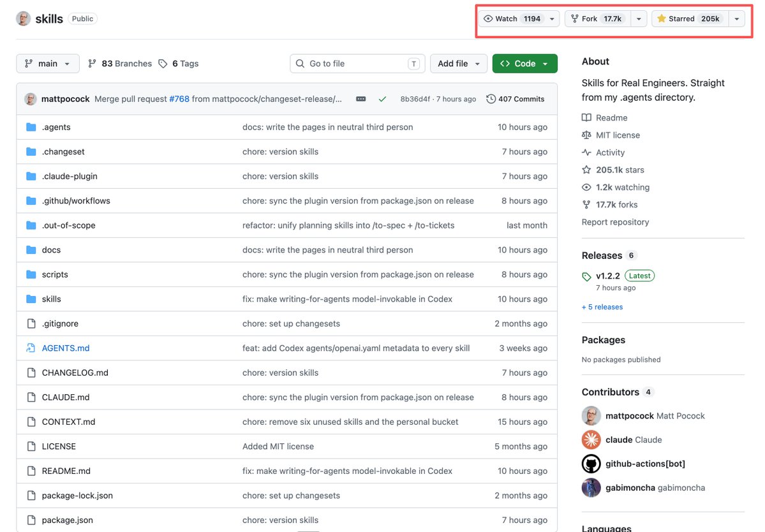Click Report repository link
765x532 pixels.
point(615,222)
